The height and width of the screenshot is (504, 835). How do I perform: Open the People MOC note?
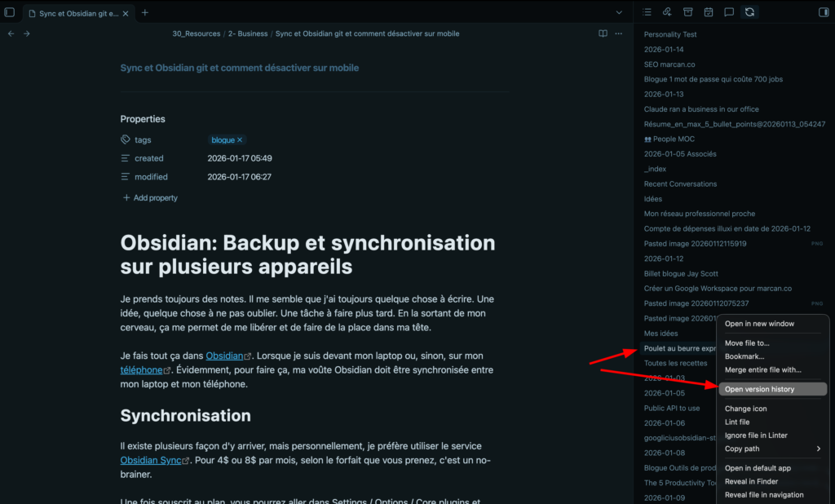669,139
